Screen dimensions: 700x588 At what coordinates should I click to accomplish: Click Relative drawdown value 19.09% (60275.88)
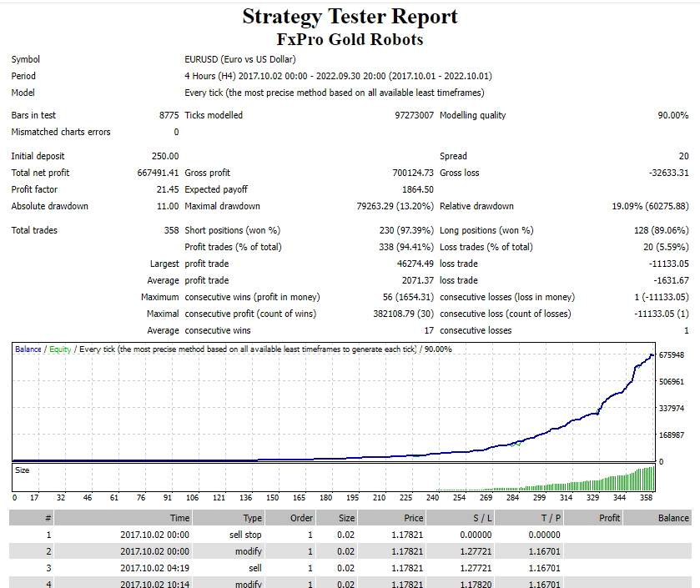650,206
